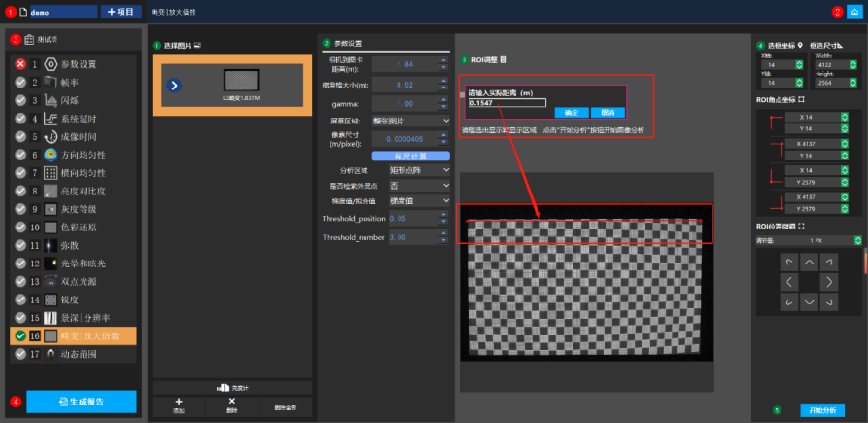Click the up arrow in ROI position pad
This screenshot has height=423, width=868.
pyautogui.click(x=808, y=263)
